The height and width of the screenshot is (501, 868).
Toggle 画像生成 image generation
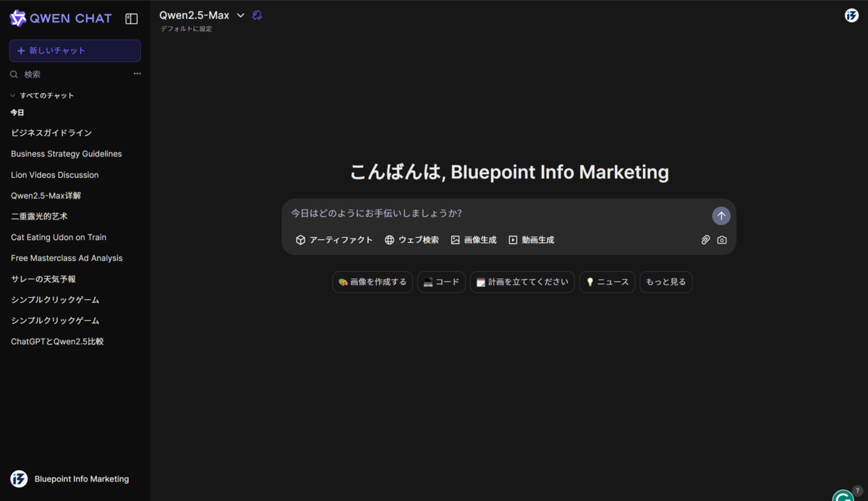pos(474,240)
